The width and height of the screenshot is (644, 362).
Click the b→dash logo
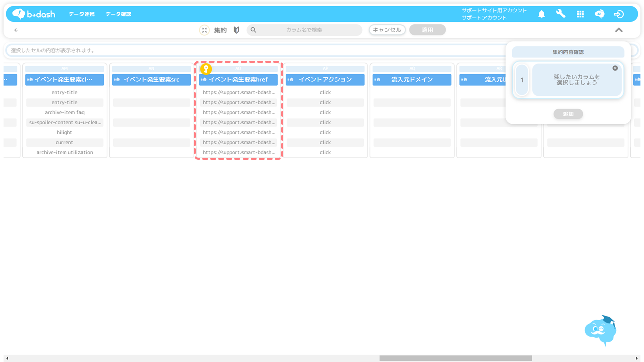34,14
